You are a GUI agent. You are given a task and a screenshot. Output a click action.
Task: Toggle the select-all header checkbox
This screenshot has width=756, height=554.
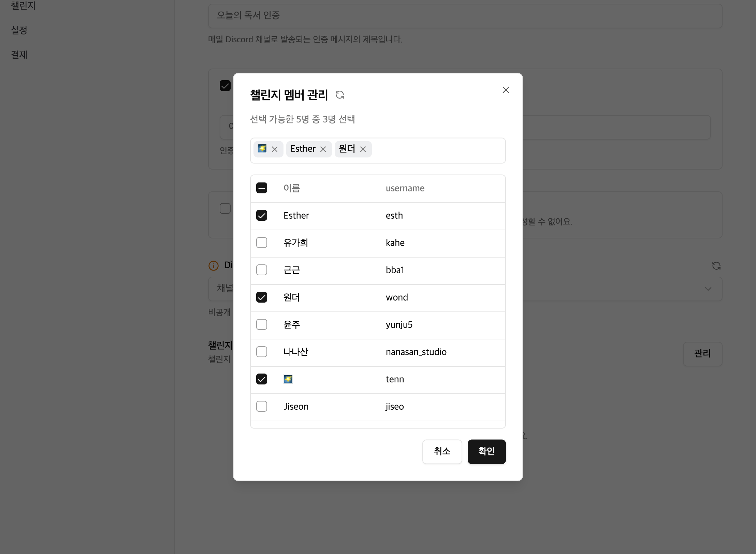(262, 188)
